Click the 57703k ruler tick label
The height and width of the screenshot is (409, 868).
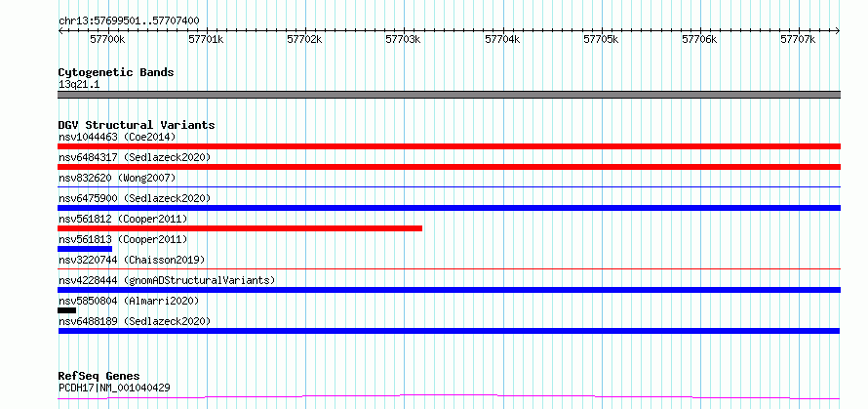403,40
